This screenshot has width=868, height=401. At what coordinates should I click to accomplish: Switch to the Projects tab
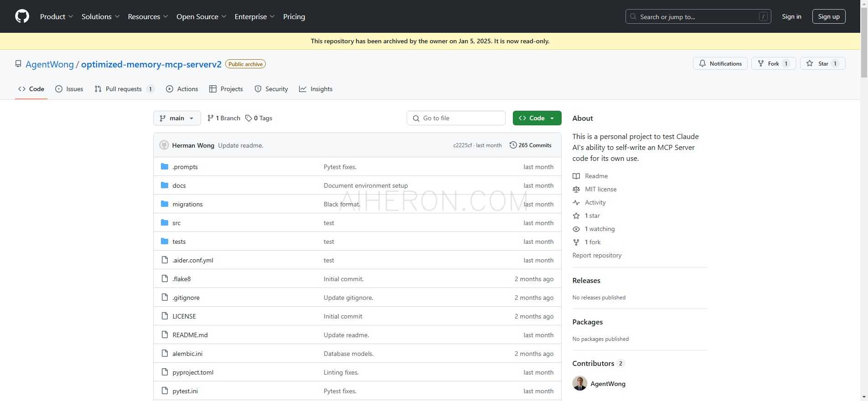pyautogui.click(x=226, y=89)
